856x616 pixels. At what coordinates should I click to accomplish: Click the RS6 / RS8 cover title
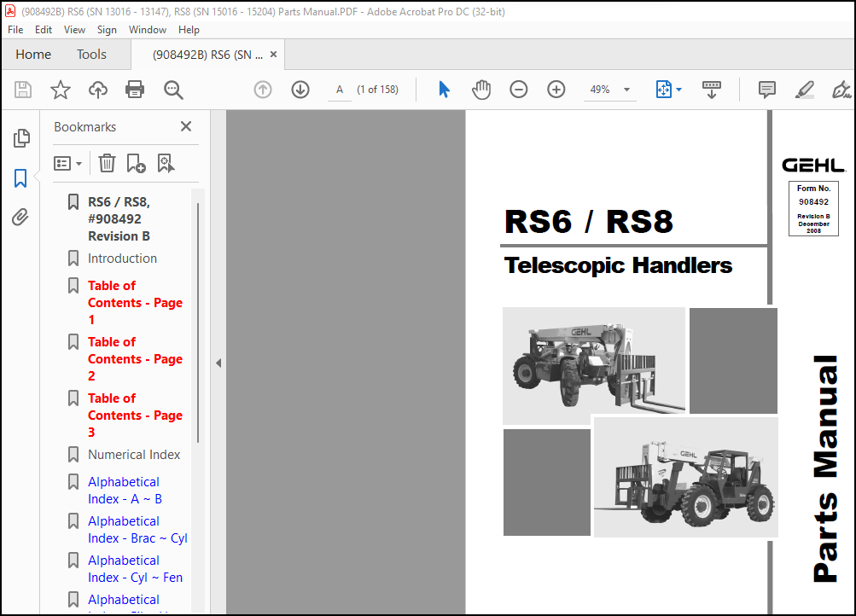click(589, 222)
